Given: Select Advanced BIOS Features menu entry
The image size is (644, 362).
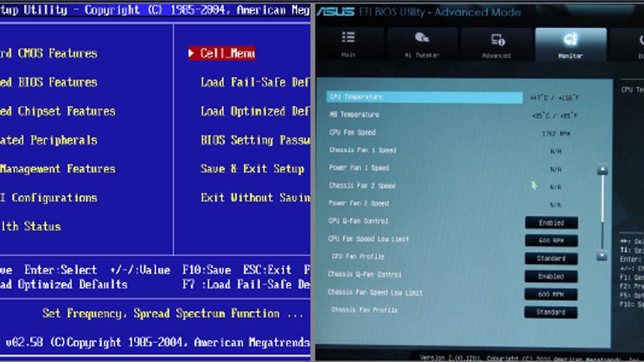Looking at the screenshot, I should tap(48, 82).
